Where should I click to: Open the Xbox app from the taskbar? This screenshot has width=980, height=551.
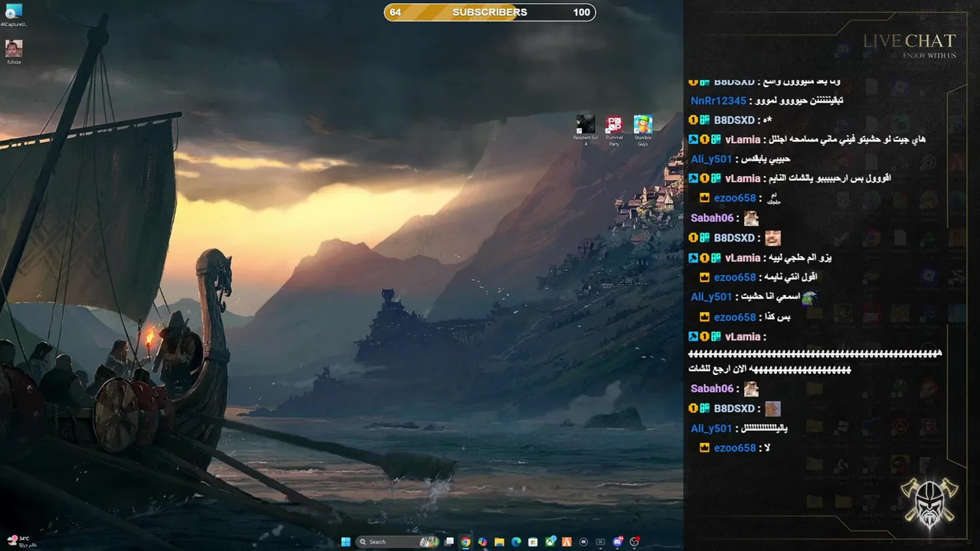pyautogui.click(x=550, y=542)
